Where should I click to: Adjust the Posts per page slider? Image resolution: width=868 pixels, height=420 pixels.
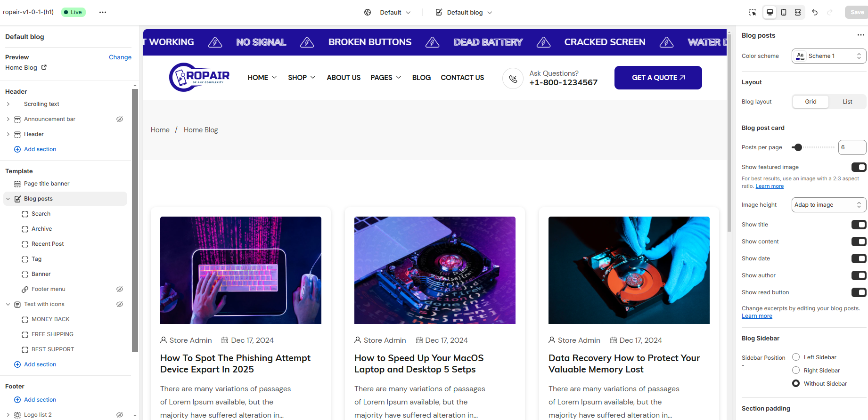click(x=797, y=147)
